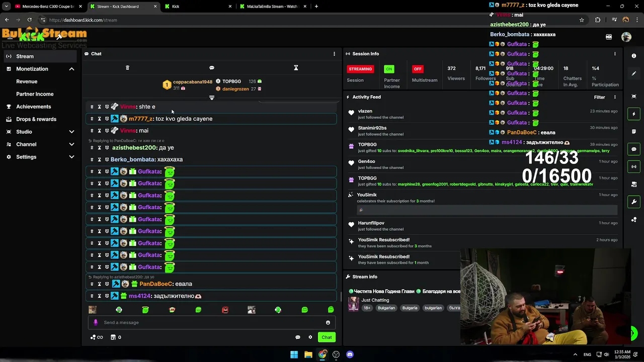
Task: Timeout m7777_z using hourglass icon
Action: pyautogui.click(x=99, y=119)
